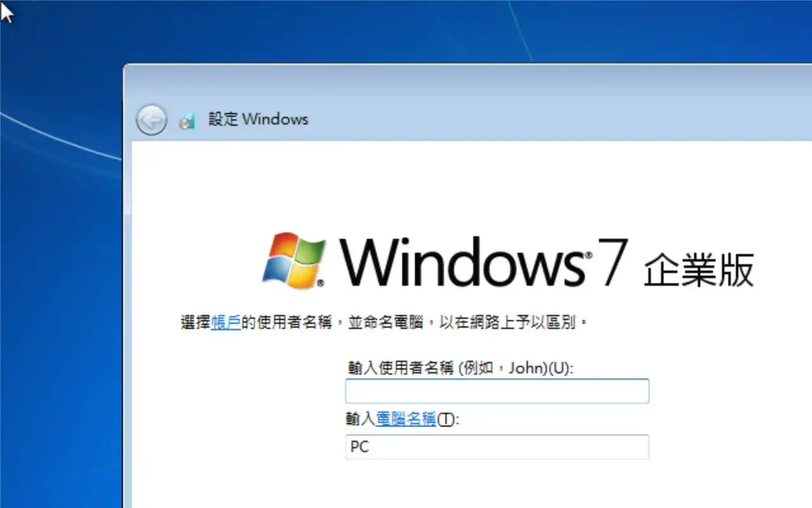Click the round back arrow button

click(x=152, y=119)
